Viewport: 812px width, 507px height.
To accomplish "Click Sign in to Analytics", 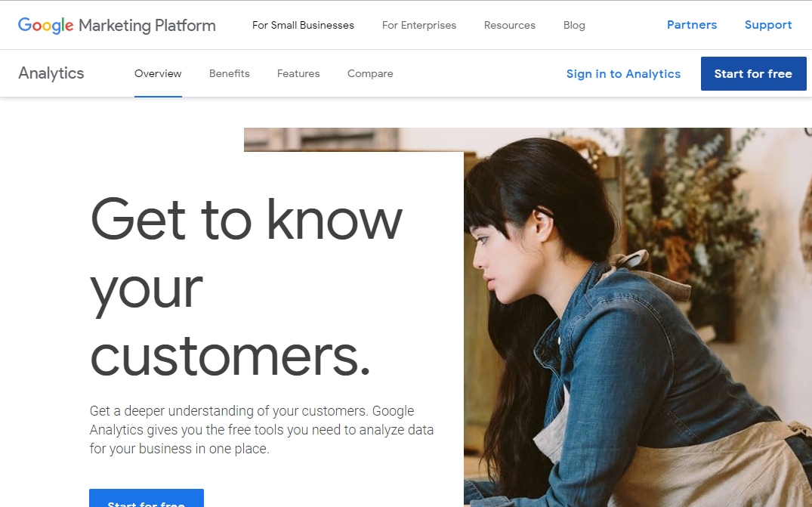I will tap(623, 74).
